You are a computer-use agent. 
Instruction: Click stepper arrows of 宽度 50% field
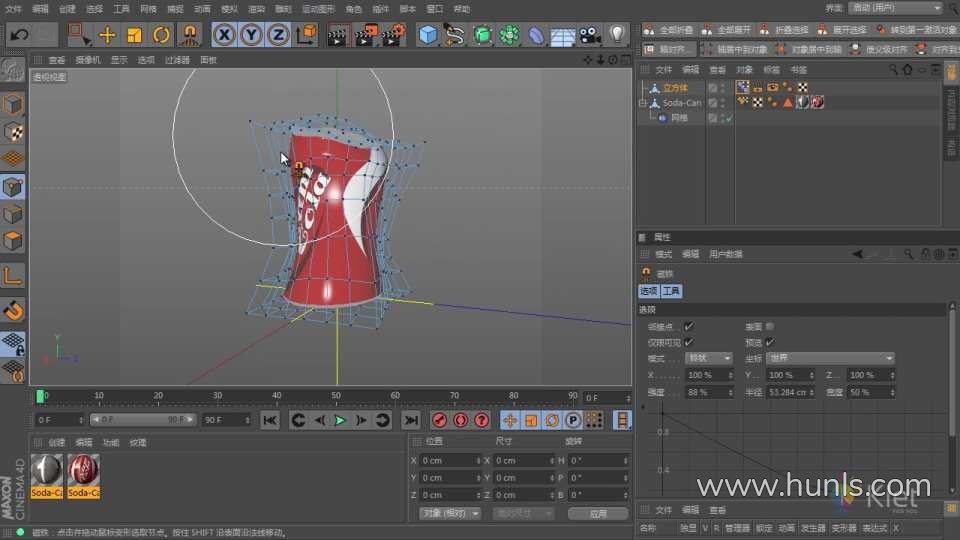coord(893,392)
